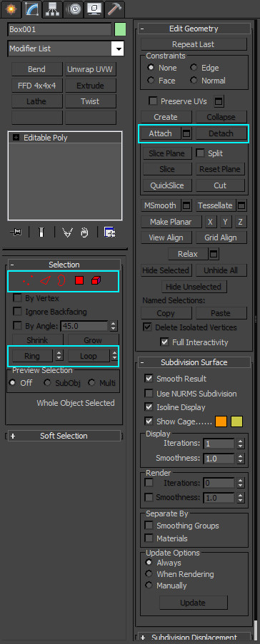This screenshot has height=644, width=260.
Task: Click Configure Modifier Sets icon
Action: 110,232
